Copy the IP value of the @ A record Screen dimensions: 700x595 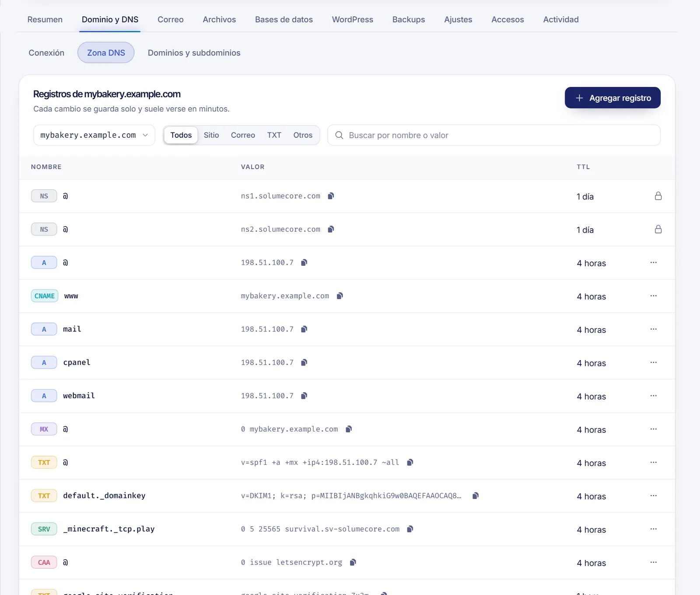tap(304, 262)
